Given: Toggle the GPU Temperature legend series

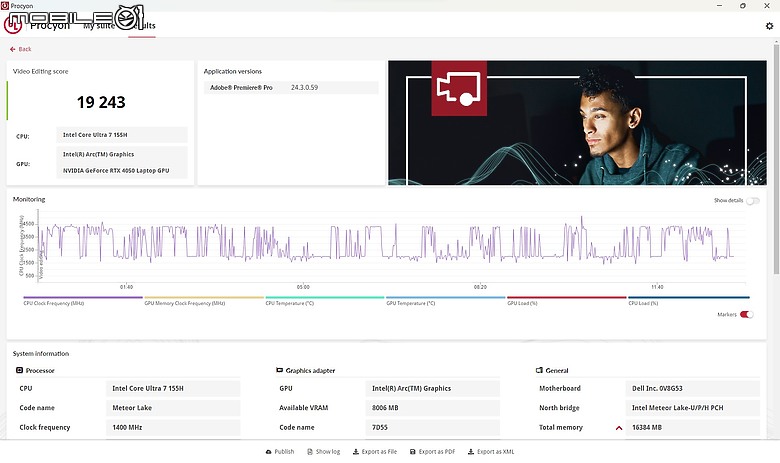Looking at the screenshot, I should (446, 300).
